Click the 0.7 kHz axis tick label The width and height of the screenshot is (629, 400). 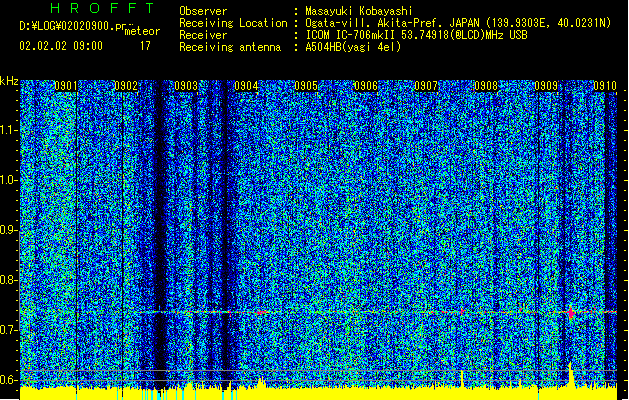9,330
